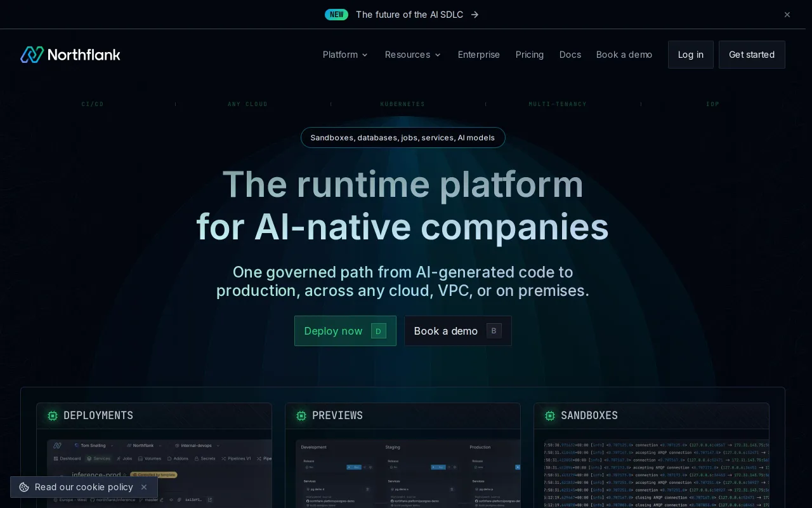Open the Enterprise nav item
Image resolution: width=812 pixels, height=508 pixels.
[x=479, y=55]
